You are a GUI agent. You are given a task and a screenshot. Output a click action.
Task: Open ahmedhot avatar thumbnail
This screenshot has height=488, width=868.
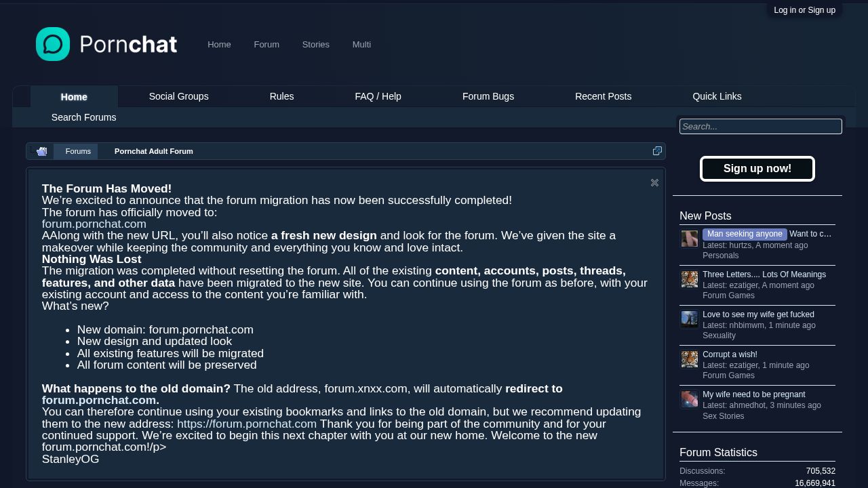coord(690,399)
